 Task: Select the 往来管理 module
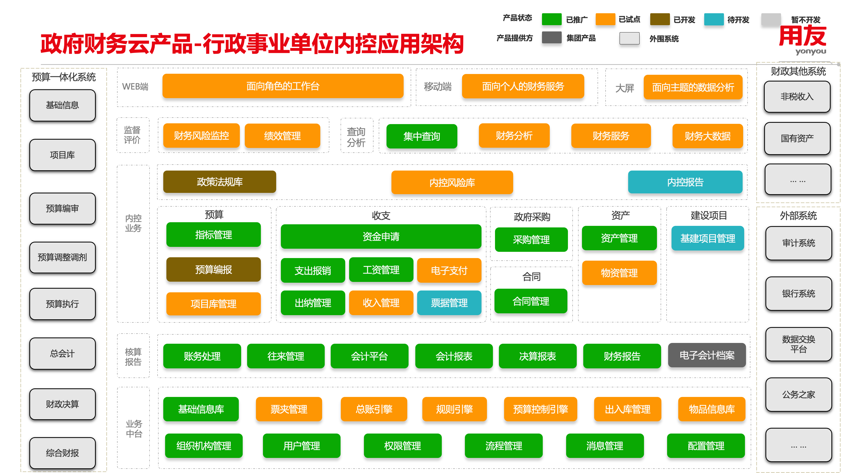point(286,356)
